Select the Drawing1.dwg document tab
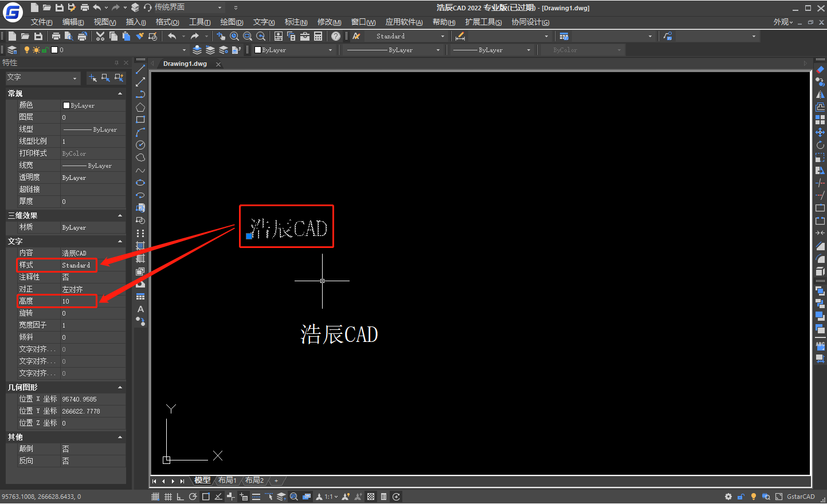827x504 pixels. click(x=185, y=64)
